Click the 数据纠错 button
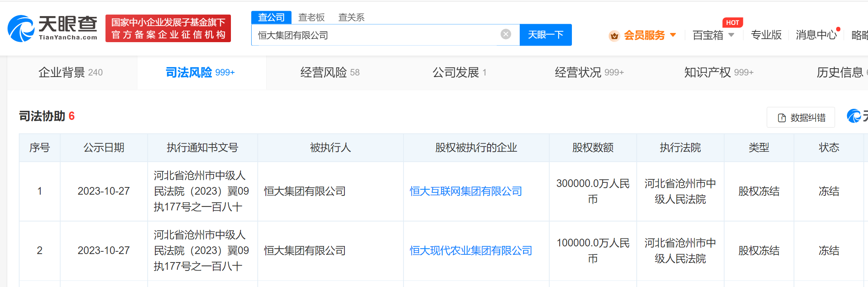Image resolution: width=868 pixels, height=287 pixels. pyautogui.click(x=801, y=117)
